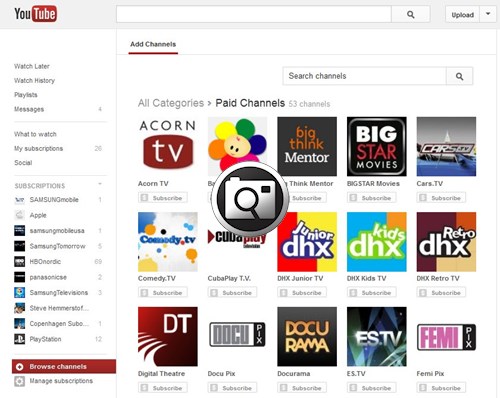
Task: Collapse the Subscriptions section arrow
Action: coord(99,184)
